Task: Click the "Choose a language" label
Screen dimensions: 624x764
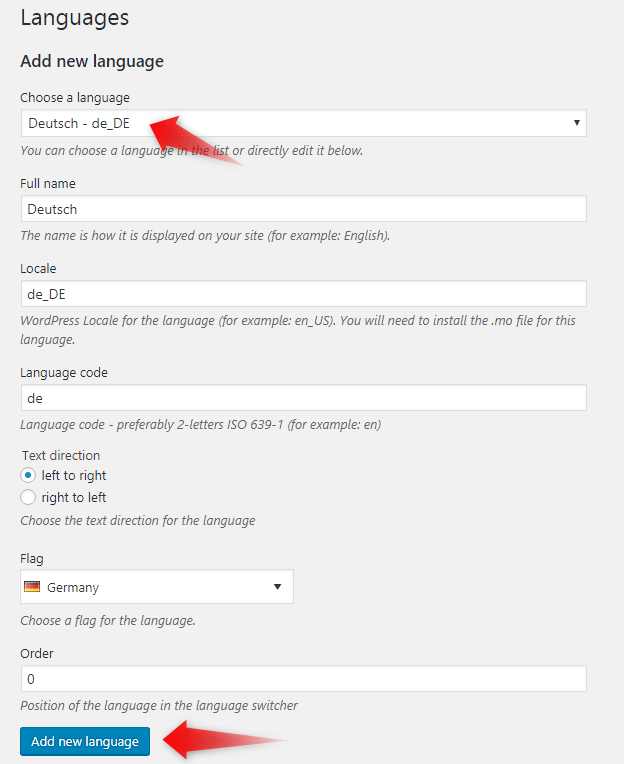Action: pos(75,98)
